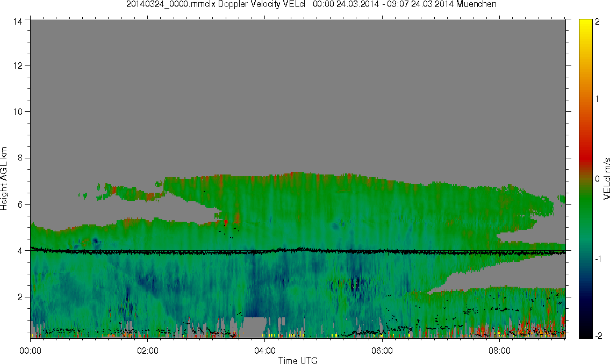Click the height axis label 6
The width and height of the screenshot is (610, 364).
click(19, 205)
